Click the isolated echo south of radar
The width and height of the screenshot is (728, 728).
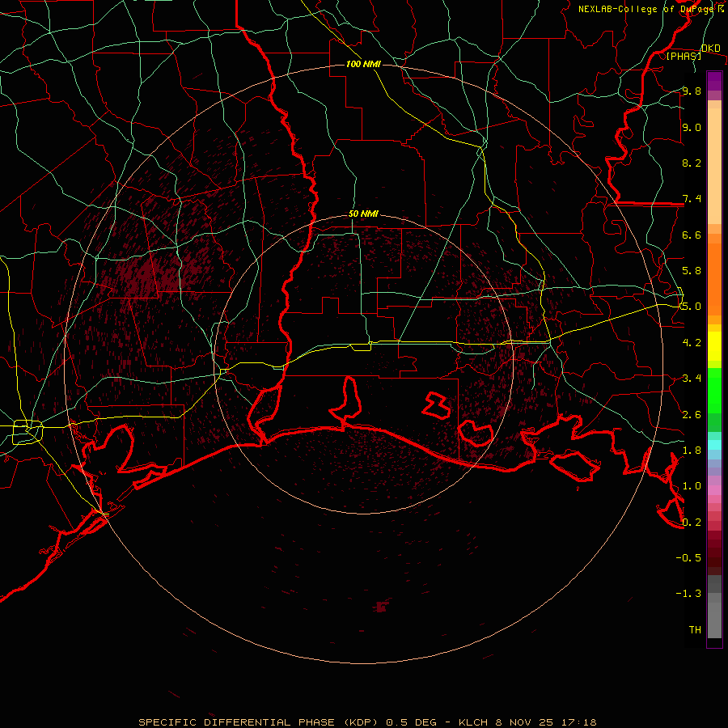[382, 607]
